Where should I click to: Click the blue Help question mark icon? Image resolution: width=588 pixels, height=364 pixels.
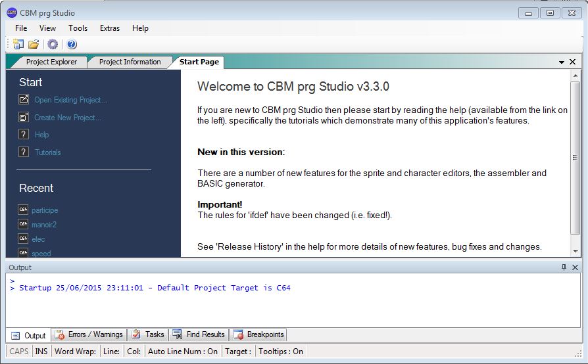click(x=72, y=44)
